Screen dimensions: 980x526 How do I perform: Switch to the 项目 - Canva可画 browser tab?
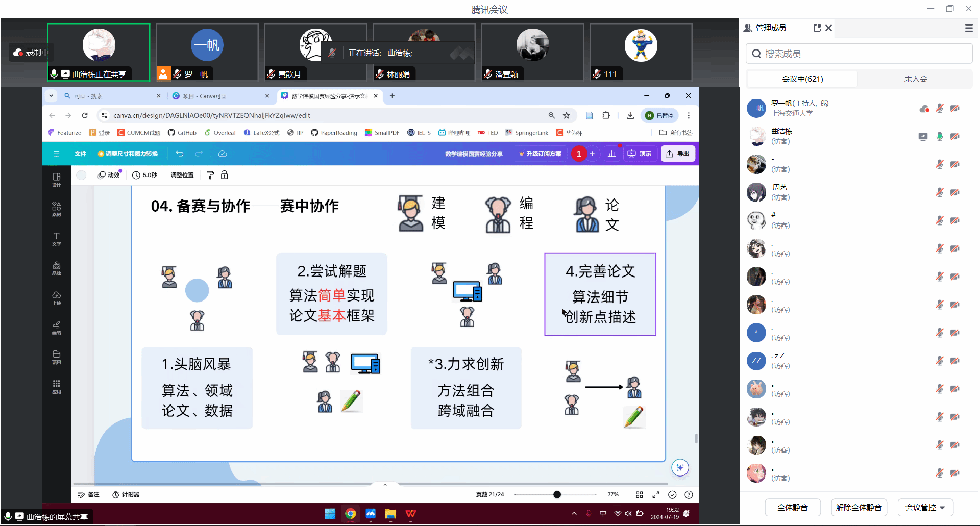pos(221,96)
